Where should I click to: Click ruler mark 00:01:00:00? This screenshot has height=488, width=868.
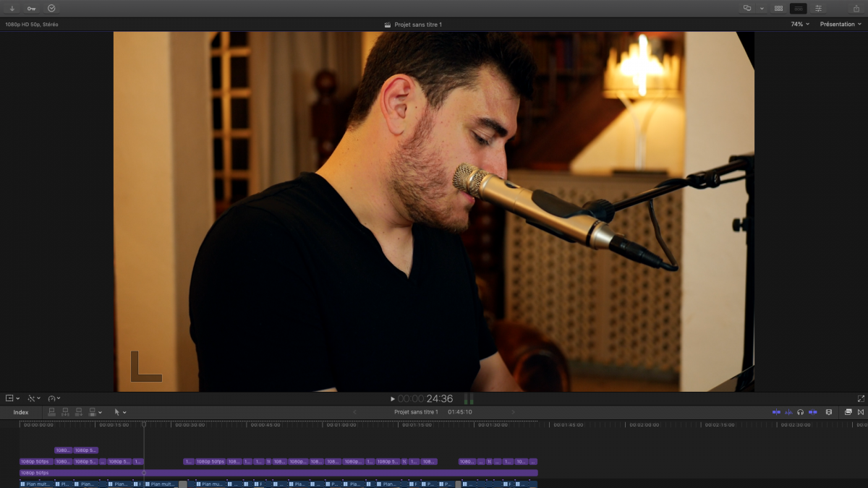coord(341,425)
